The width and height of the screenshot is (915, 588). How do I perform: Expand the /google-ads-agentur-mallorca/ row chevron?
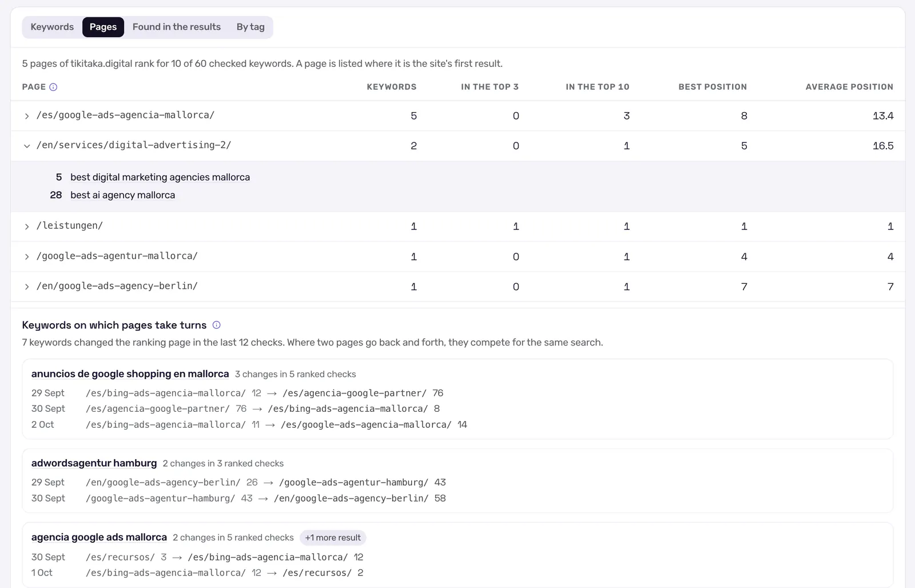[26, 257]
